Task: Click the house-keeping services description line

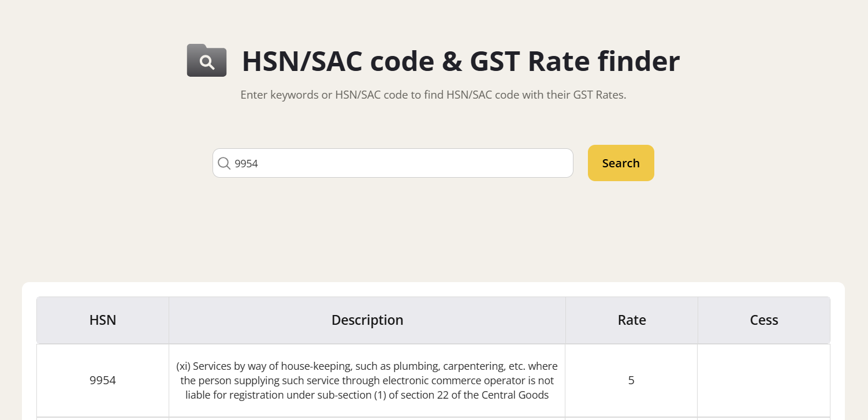Action: pyautogui.click(x=367, y=366)
